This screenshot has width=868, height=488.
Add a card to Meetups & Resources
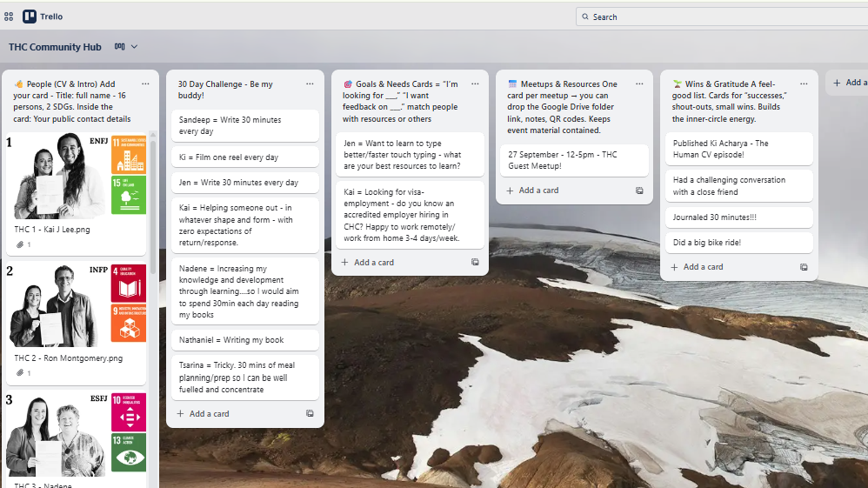pyautogui.click(x=533, y=191)
